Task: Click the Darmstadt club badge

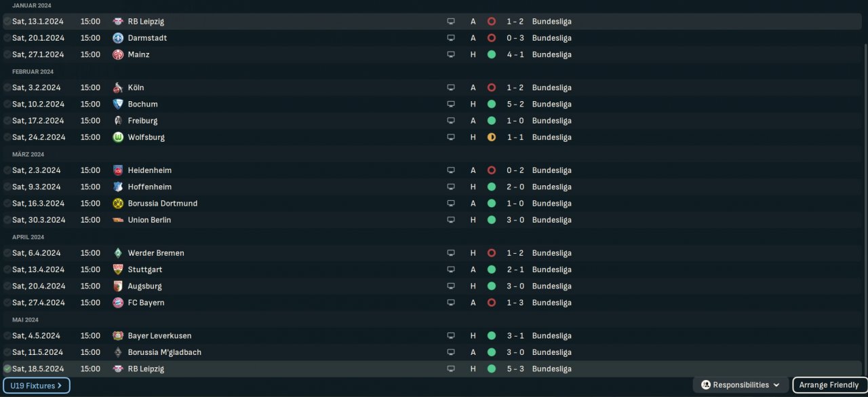Action: pos(118,38)
